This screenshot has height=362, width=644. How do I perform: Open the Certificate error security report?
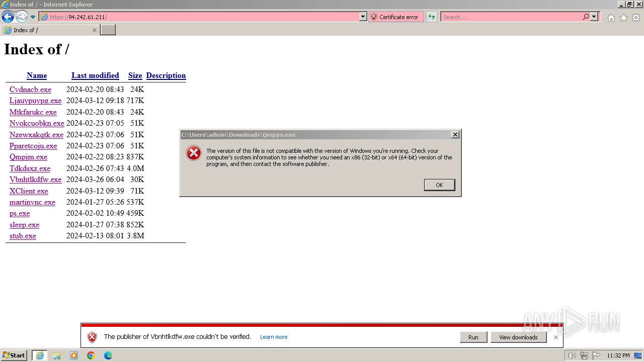[x=396, y=17]
